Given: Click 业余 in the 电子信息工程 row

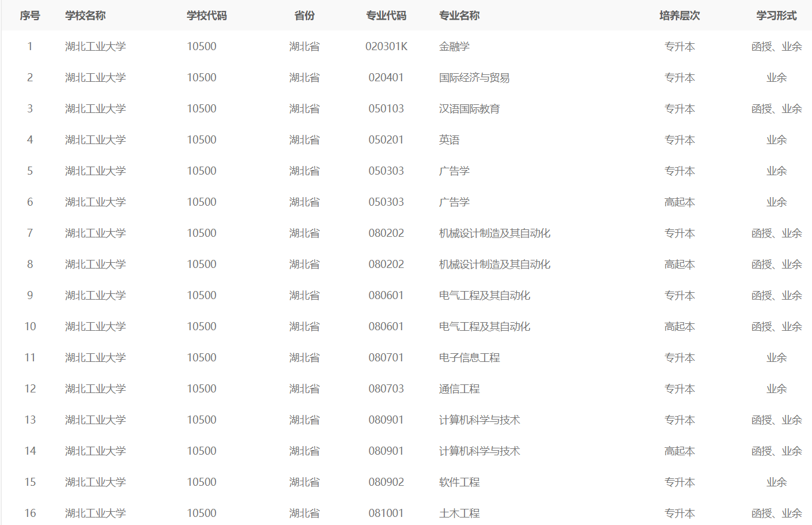Looking at the screenshot, I should click(x=776, y=358).
